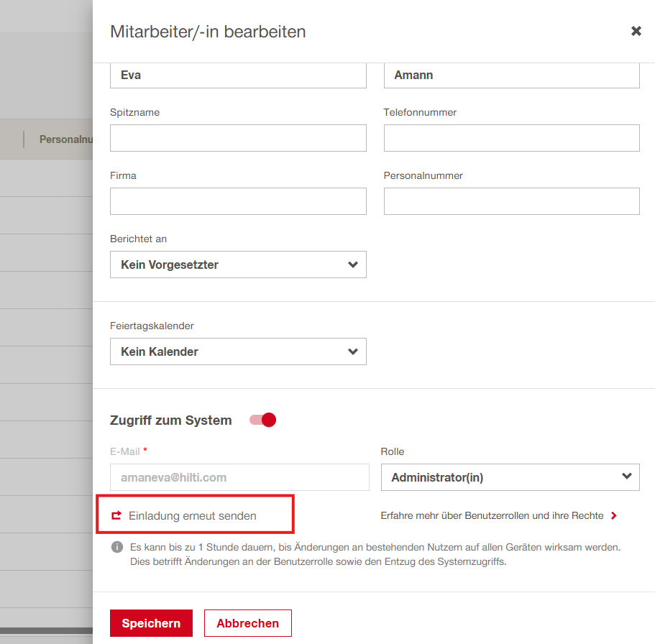The image size is (655, 644).
Task: Click the Einladung erneut senden link text
Action: coord(192,515)
